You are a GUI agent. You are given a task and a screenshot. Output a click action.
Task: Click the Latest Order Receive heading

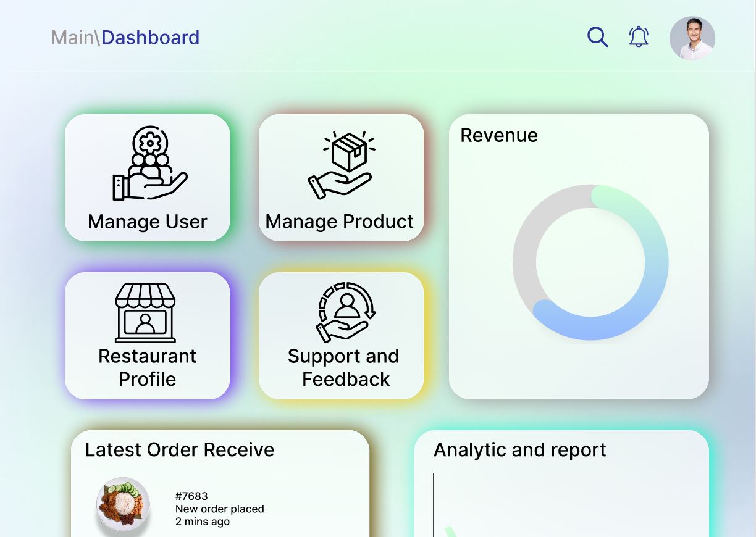coord(180,450)
